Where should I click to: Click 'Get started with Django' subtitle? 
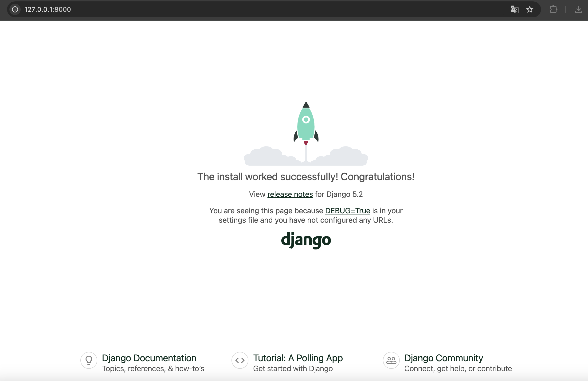(293, 369)
